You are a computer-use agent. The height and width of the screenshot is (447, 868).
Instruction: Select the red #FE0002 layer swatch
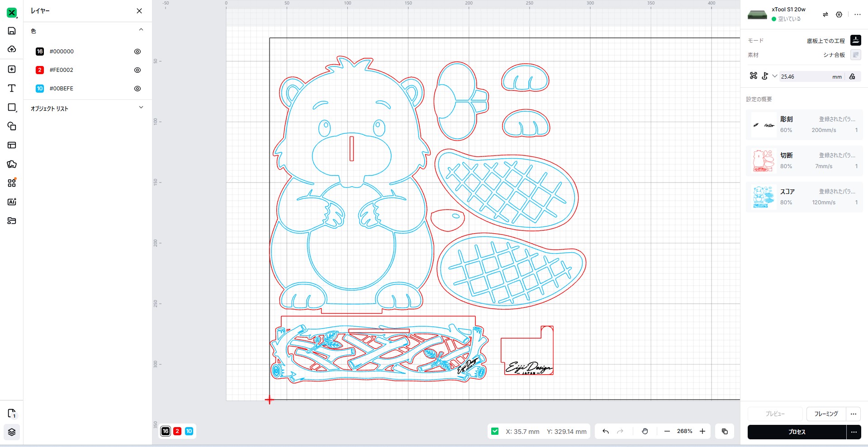tap(40, 70)
